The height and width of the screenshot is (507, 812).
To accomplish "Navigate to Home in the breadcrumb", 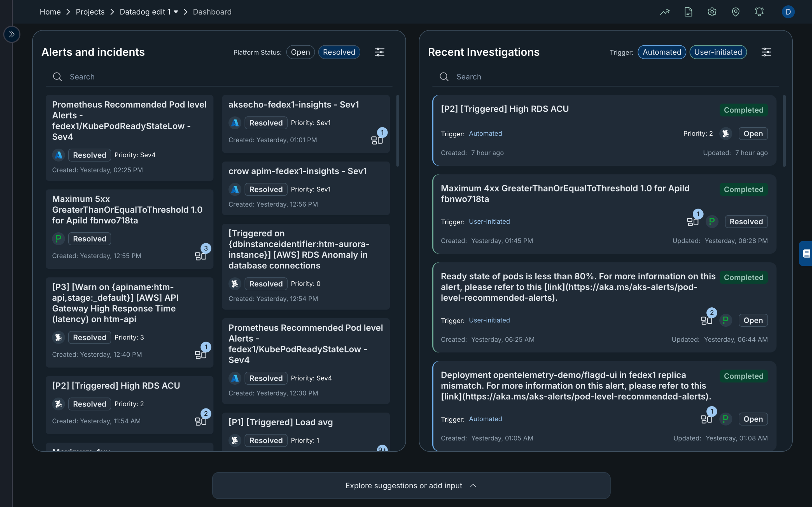I will pyautogui.click(x=50, y=12).
